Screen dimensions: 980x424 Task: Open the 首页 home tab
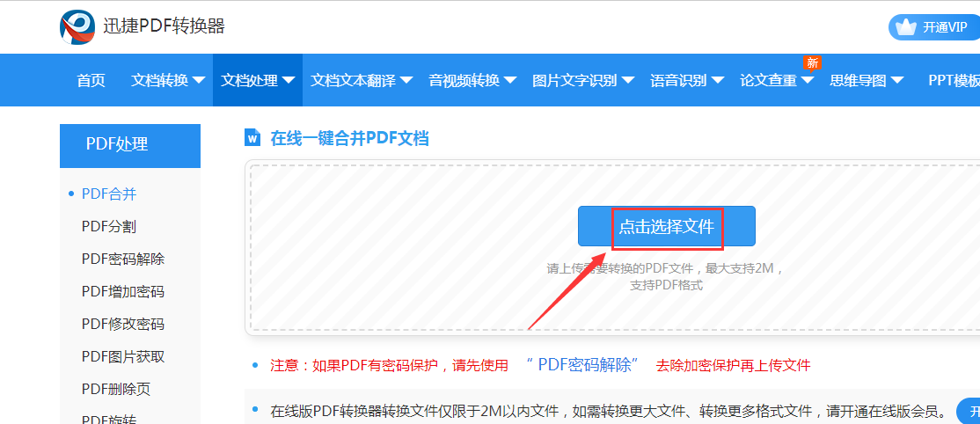pyautogui.click(x=91, y=81)
